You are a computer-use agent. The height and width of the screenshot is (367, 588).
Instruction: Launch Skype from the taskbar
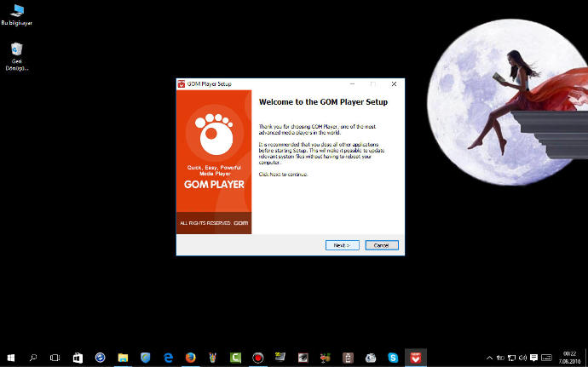393,358
